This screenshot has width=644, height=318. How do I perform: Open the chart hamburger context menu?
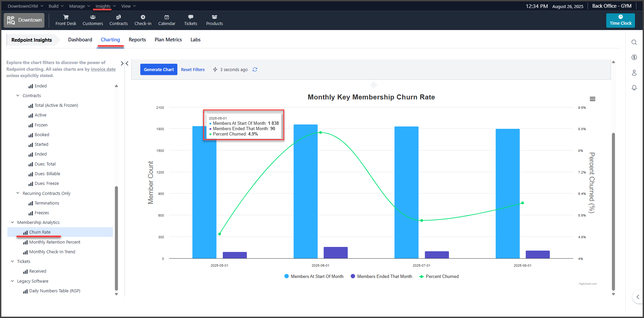click(x=592, y=99)
